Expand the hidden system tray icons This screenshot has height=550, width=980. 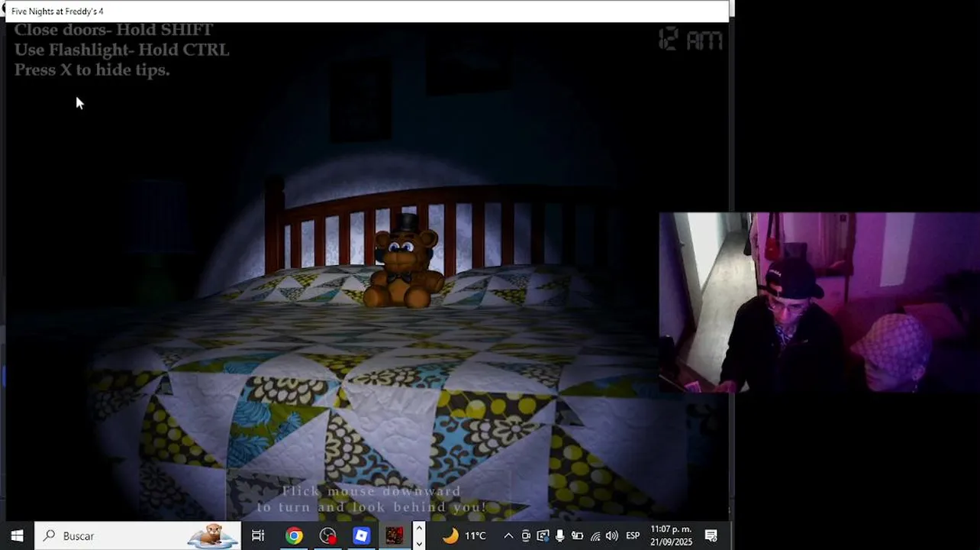(508, 535)
